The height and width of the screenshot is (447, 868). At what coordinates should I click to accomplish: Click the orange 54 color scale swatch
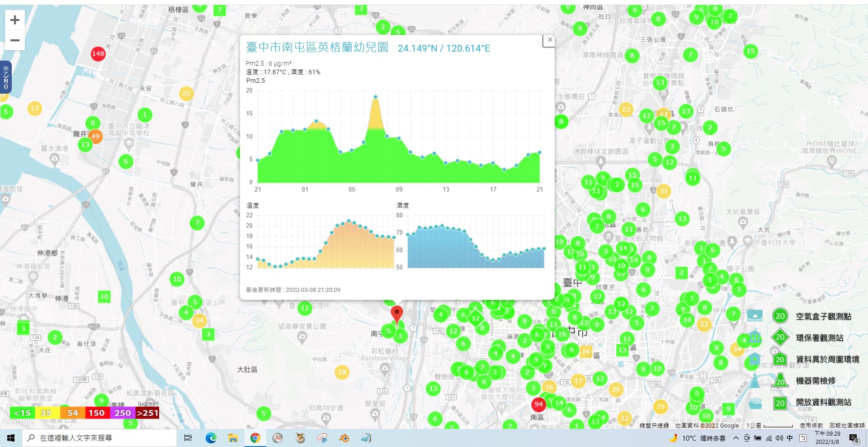tap(72, 413)
